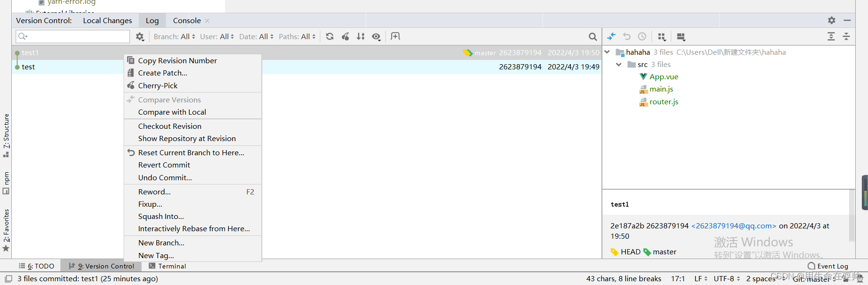This screenshot has height=285, width=868.
Task: Choose Cherry-Pick from context menu
Action: 192,85
